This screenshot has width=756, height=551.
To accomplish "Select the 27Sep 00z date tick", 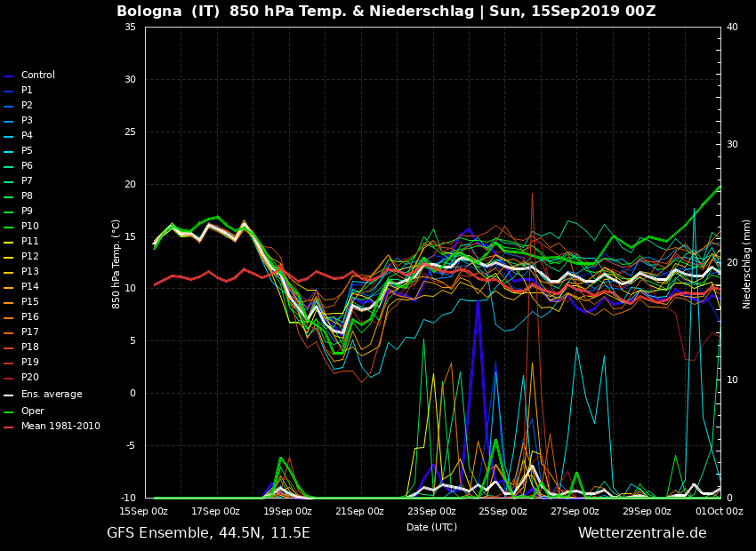I will point(575,511).
